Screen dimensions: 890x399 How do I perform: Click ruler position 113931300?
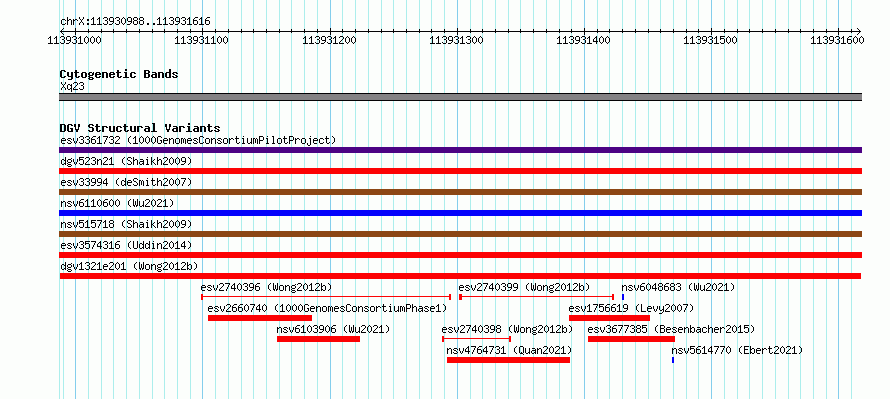click(x=457, y=40)
